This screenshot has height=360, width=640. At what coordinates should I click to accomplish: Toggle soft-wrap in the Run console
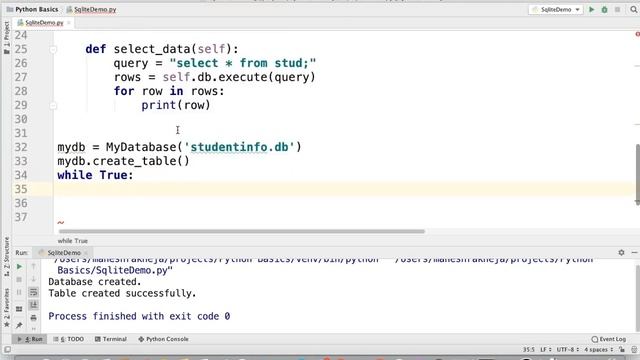(33, 292)
